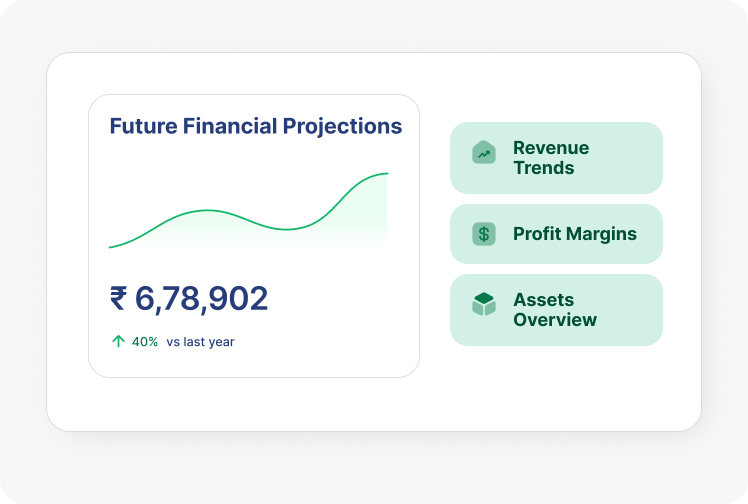Image resolution: width=748 pixels, height=504 pixels.
Task: Click the peak of the green line chart
Action: 385,174
